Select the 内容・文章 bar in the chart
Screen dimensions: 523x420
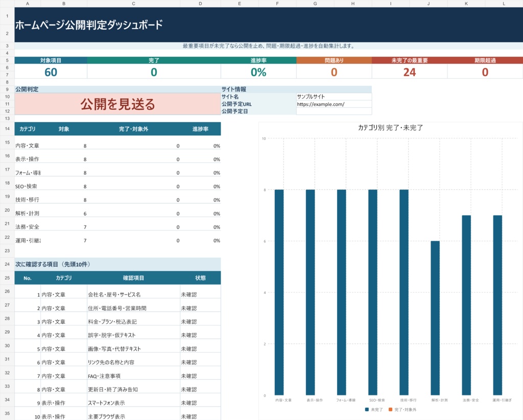click(x=279, y=292)
